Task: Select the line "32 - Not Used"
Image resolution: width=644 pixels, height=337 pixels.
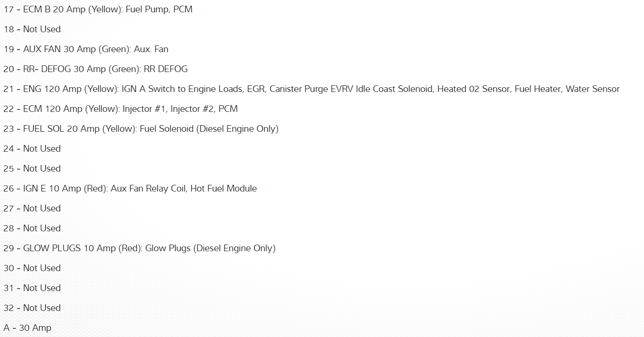Action: [x=32, y=308]
